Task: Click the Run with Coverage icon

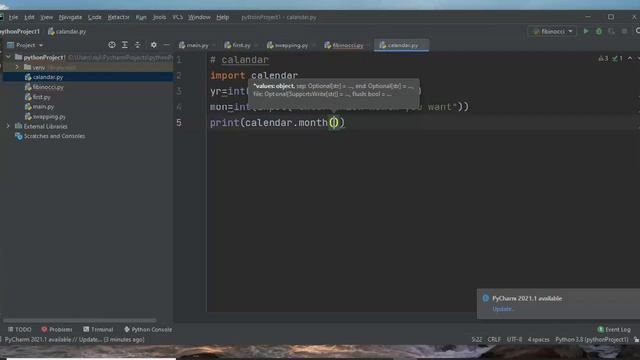Action: coord(611,31)
